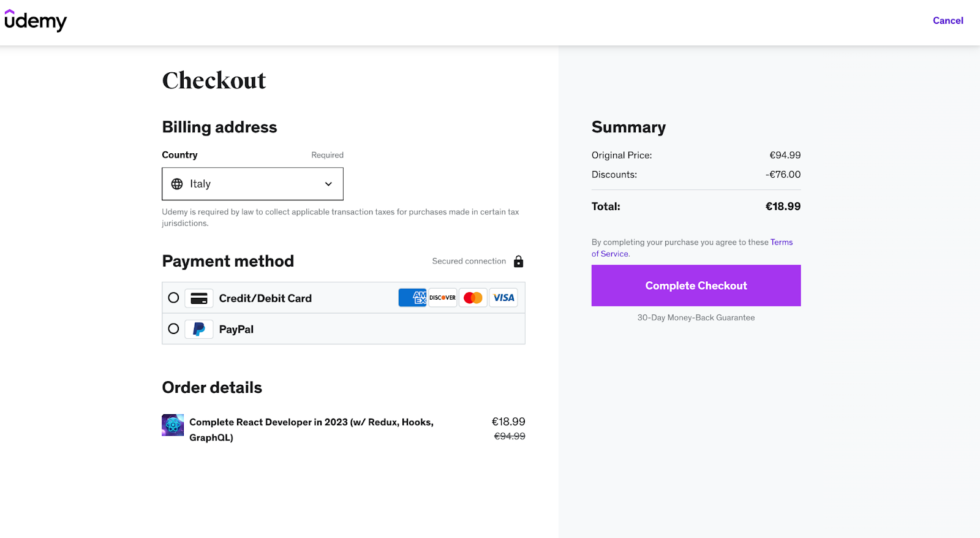The width and height of the screenshot is (980, 538).
Task: Click the €18.99 price in Order details
Action: click(508, 422)
